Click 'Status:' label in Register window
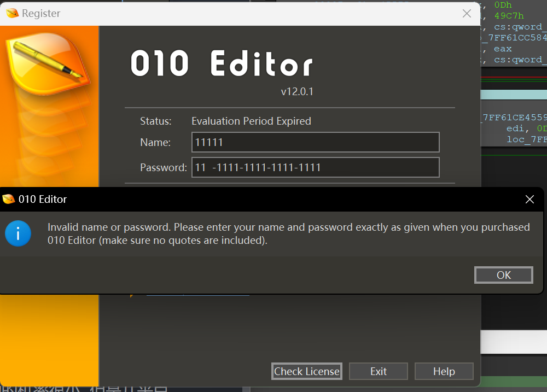Screen dimensions: 547x392 [155, 121]
